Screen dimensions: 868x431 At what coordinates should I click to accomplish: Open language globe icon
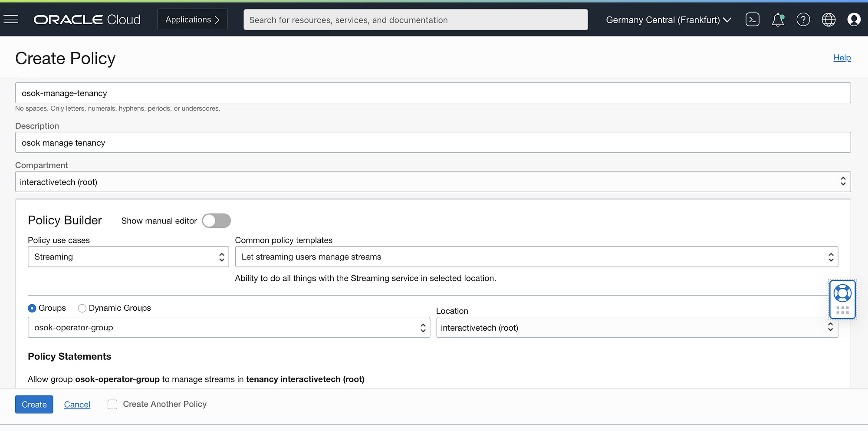829,20
